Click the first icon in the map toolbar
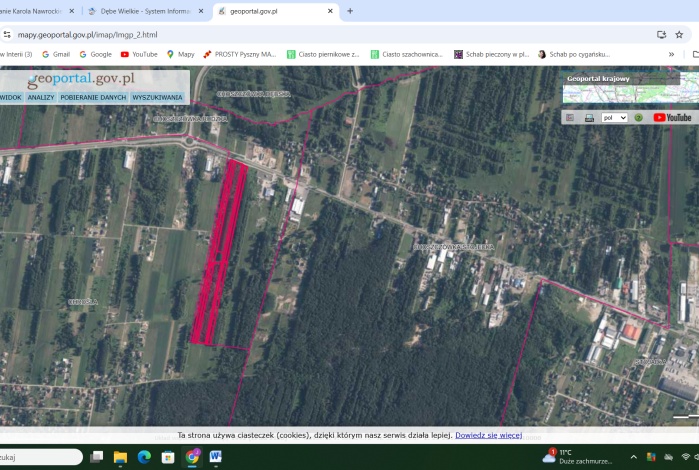This screenshot has height=470, width=699. 570,117
